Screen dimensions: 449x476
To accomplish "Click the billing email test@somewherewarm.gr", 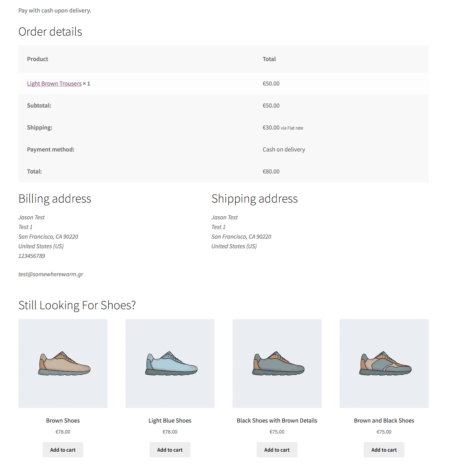I will tap(51, 274).
